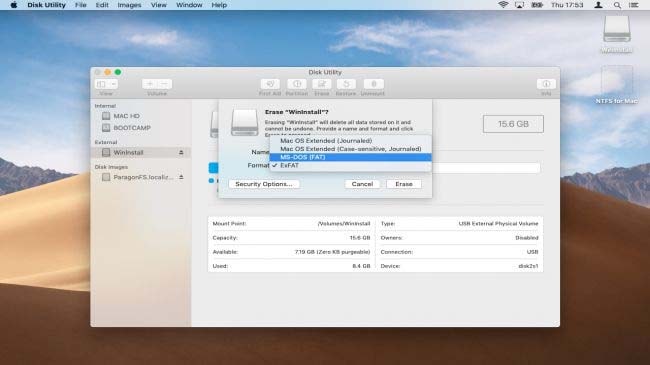The image size is (650, 365).
Task: Click the Unmount toolbar icon
Action: tap(373, 84)
